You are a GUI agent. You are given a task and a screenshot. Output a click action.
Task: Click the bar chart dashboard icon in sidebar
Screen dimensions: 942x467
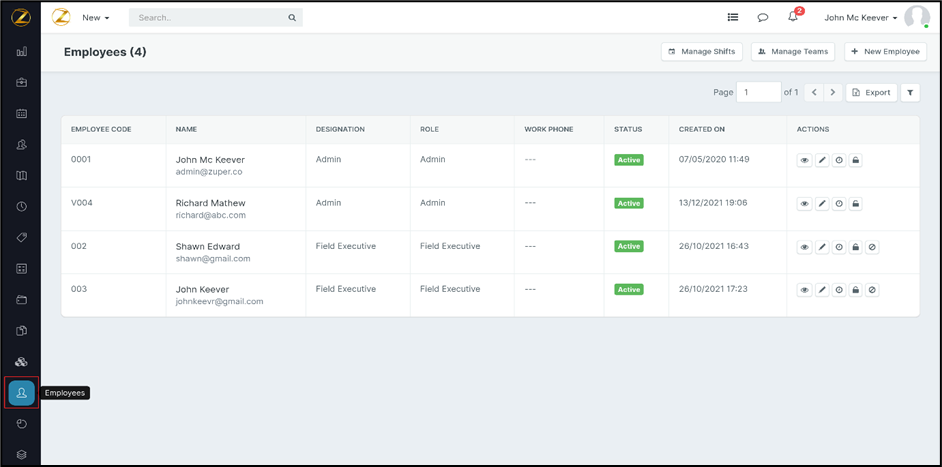pos(21,52)
